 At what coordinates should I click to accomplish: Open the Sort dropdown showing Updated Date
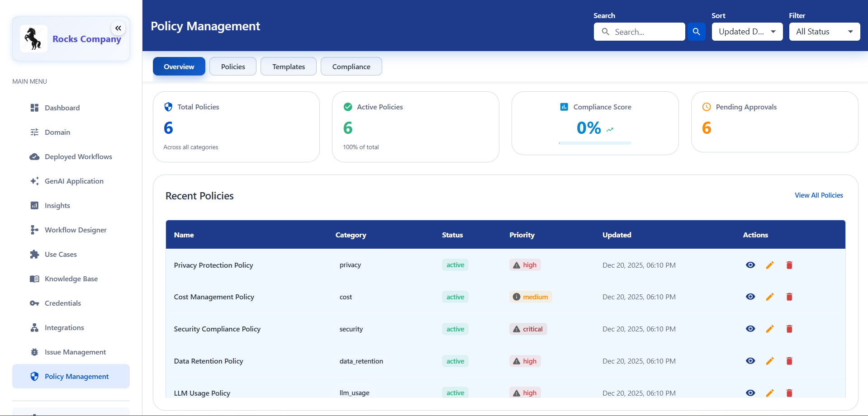tap(747, 32)
